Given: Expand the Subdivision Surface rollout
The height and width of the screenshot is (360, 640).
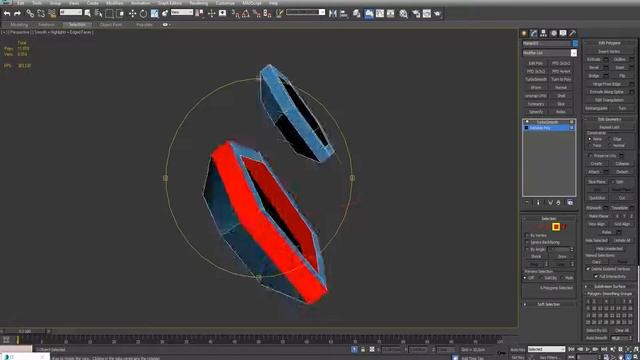Looking at the screenshot, I should (x=609, y=287).
